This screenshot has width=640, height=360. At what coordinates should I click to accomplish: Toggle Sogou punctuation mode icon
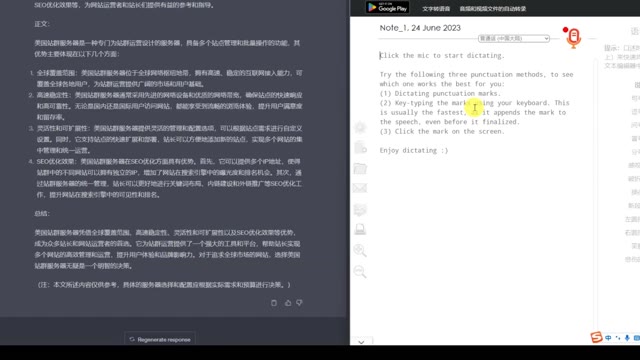pyautogui.click(x=618, y=338)
